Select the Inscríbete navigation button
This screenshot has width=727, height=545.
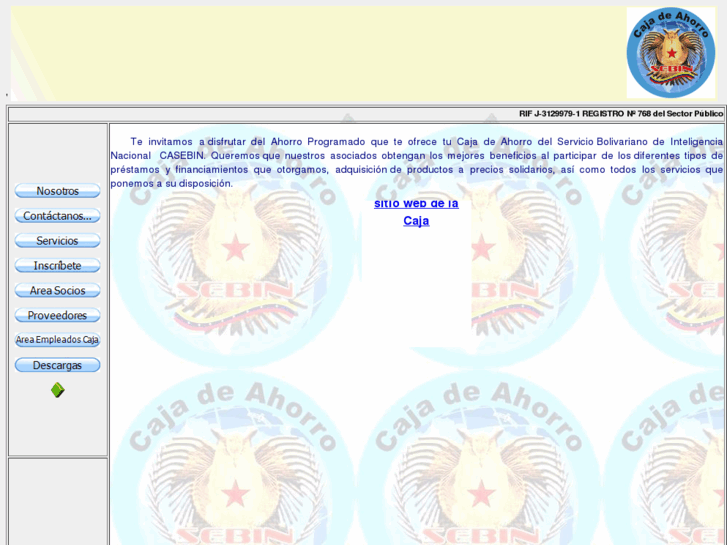(x=57, y=265)
